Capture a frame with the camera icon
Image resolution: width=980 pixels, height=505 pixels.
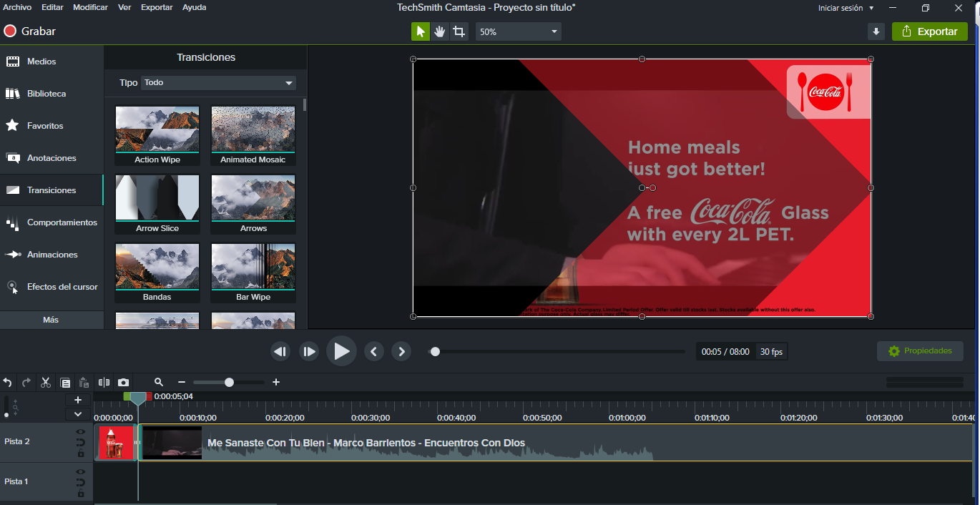tap(124, 383)
